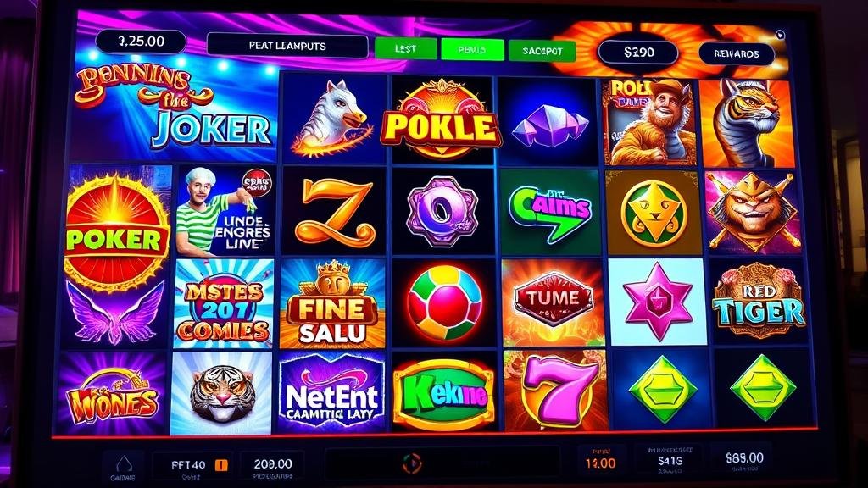The image size is (868, 488).
Task: Select the purple gem ring tile
Action: tap(442, 211)
